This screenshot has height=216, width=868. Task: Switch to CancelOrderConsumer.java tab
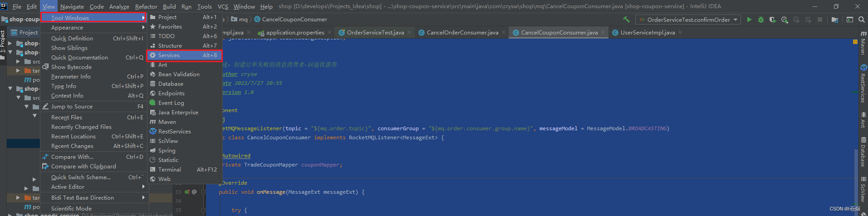[462, 32]
